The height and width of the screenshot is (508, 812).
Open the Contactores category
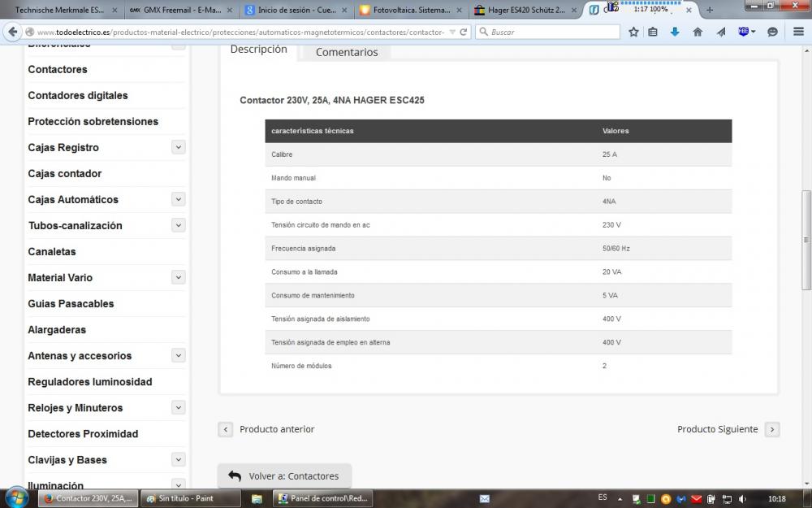tap(58, 69)
